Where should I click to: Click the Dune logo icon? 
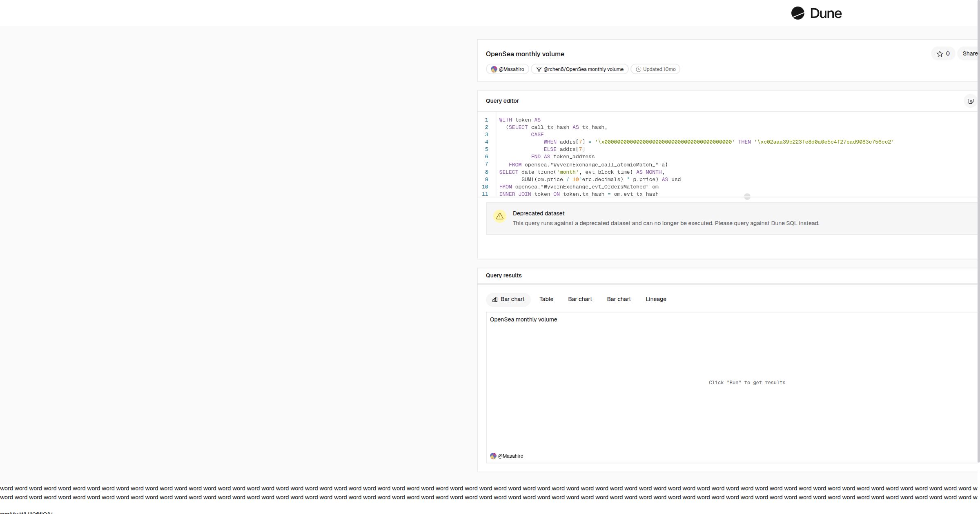point(797,13)
